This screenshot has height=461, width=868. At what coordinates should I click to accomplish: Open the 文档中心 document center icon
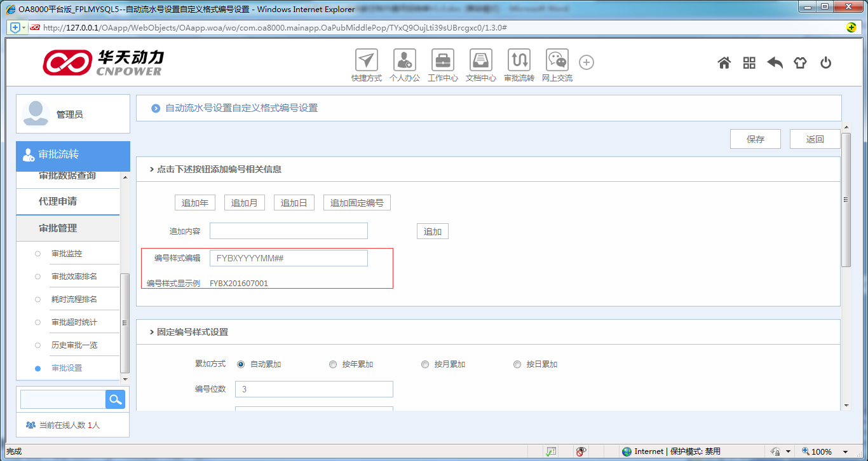click(x=481, y=60)
